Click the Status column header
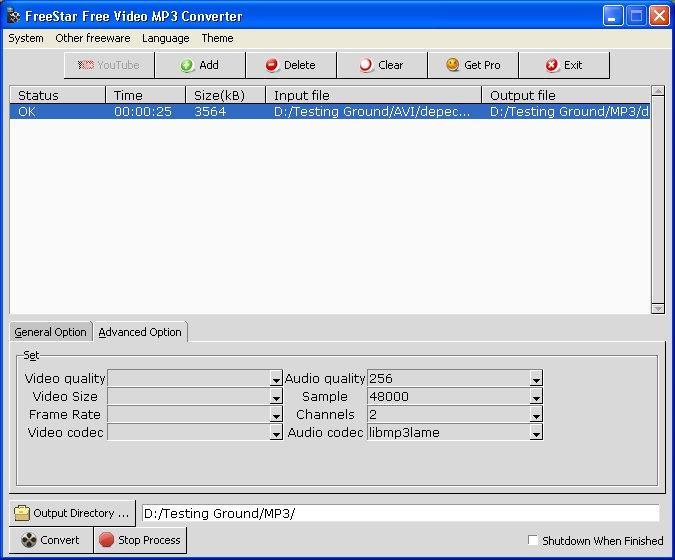 click(x=57, y=95)
